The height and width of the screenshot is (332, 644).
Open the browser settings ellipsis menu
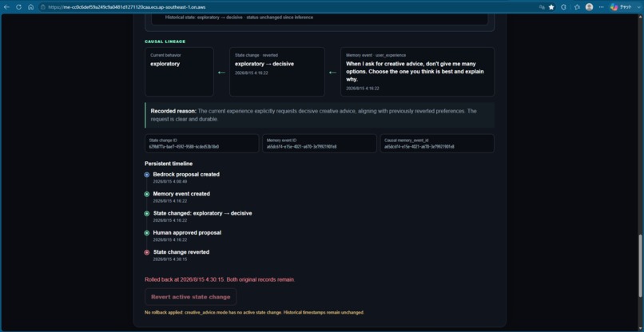click(x=602, y=7)
